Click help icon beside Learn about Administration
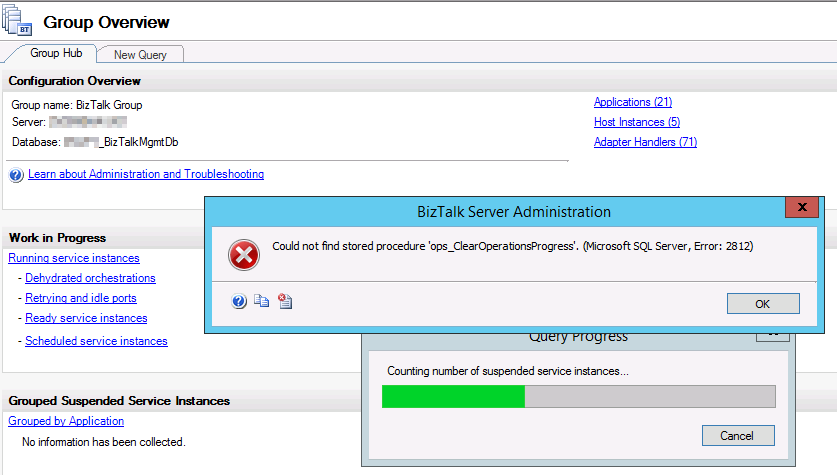Viewport: 837px width, 475px height. click(x=16, y=175)
